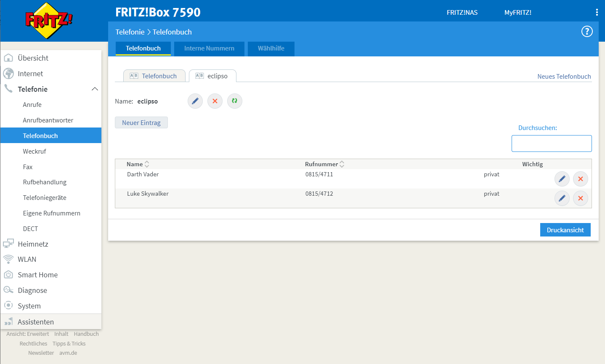
Task: Click the FRITZ! logo
Action: click(49, 21)
